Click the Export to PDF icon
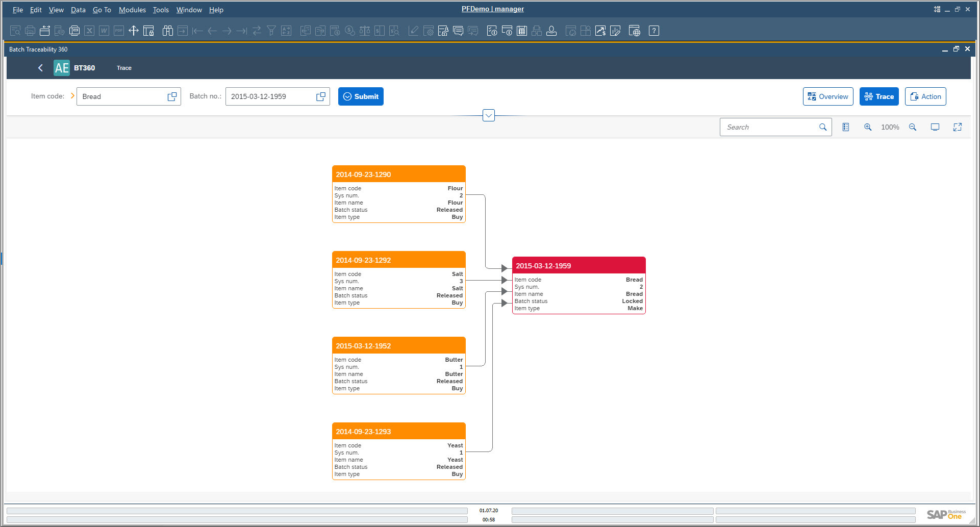The image size is (980, 527). point(119,31)
